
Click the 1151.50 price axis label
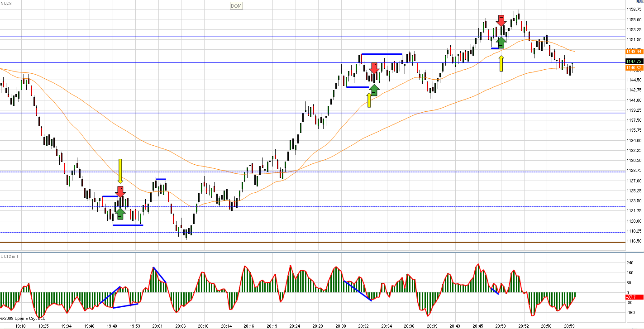coord(634,39)
